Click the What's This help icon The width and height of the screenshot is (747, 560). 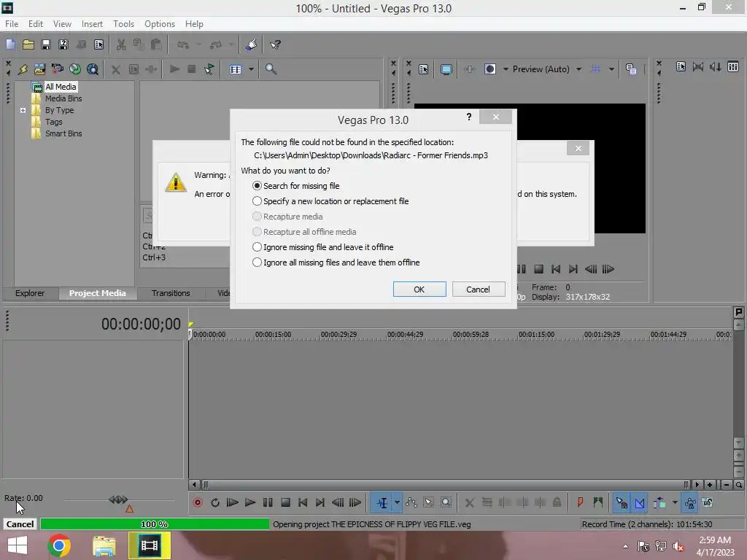tap(275, 44)
